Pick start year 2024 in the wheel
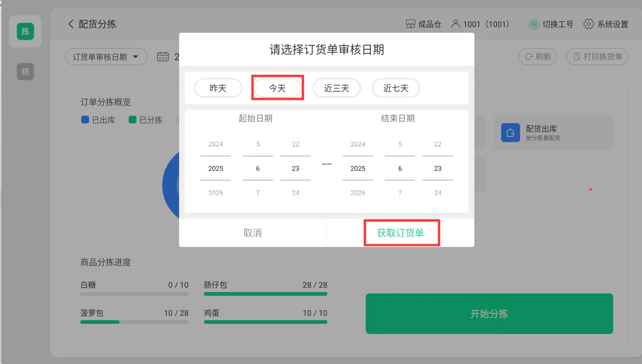642x364 pixels. 216,144
